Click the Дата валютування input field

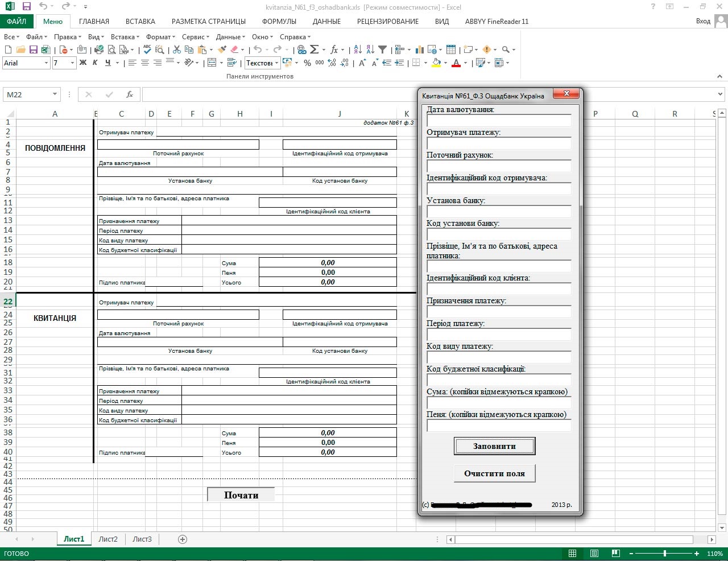click(x=499, y=120)
